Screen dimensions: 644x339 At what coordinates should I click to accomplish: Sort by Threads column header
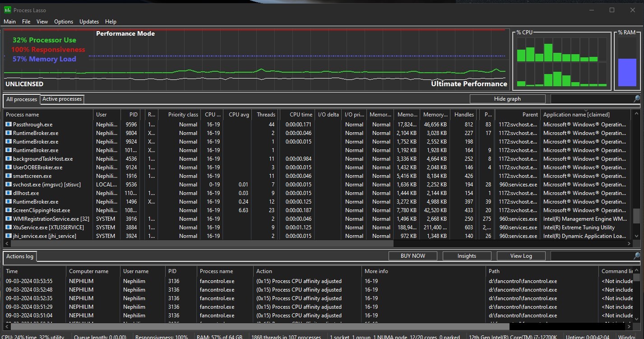[x=265, y=115]
